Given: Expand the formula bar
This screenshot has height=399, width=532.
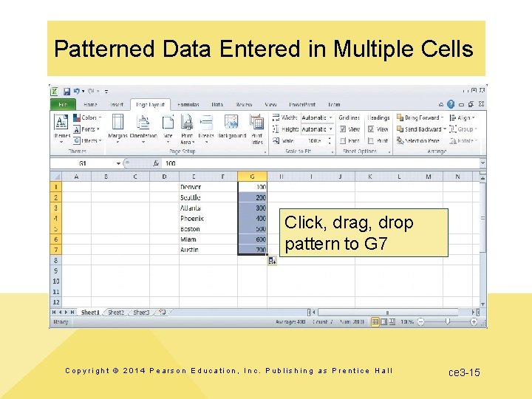Looking at the screenshot, I should (x=482, y=163).
